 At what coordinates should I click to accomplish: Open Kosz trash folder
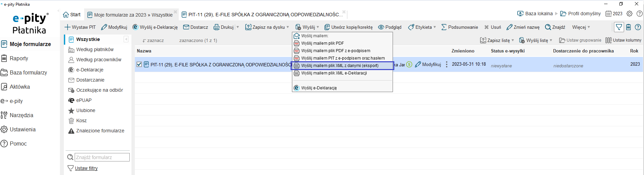tap(77, 121)
